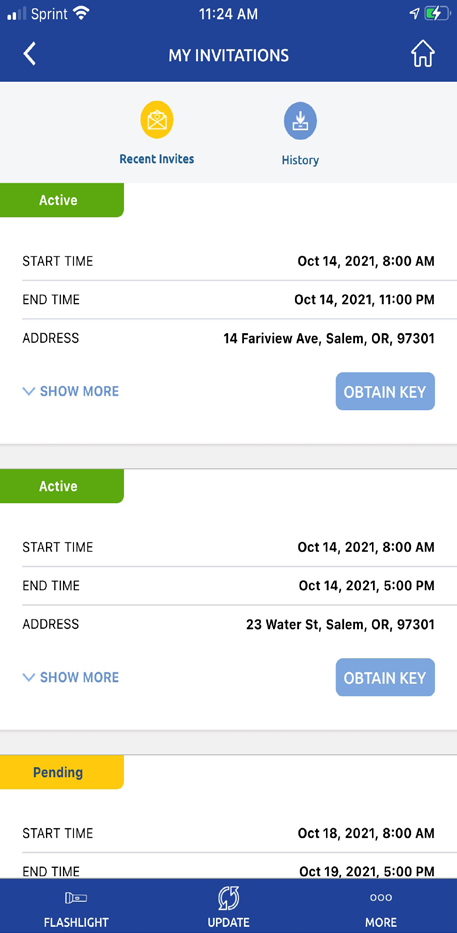The height and width of the screenshot is (933, 457).
Task: Tap the Update refresh icon
Action: [x=228, y=898]
